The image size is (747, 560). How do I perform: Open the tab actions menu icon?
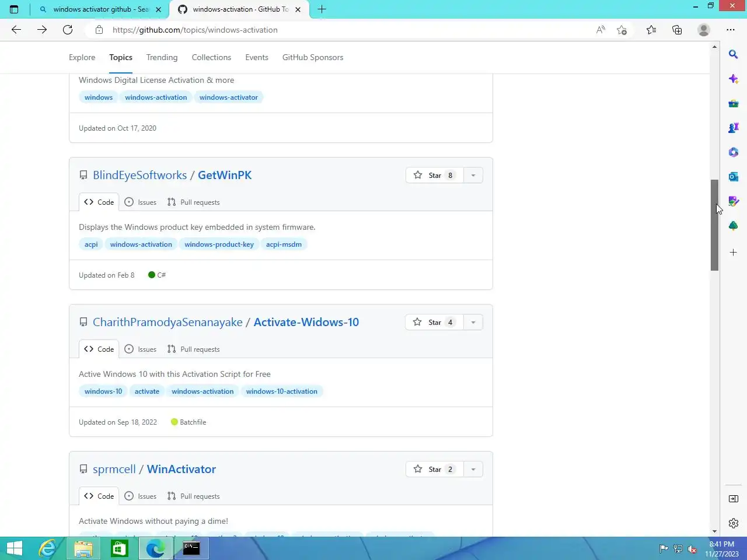(14, 9)
